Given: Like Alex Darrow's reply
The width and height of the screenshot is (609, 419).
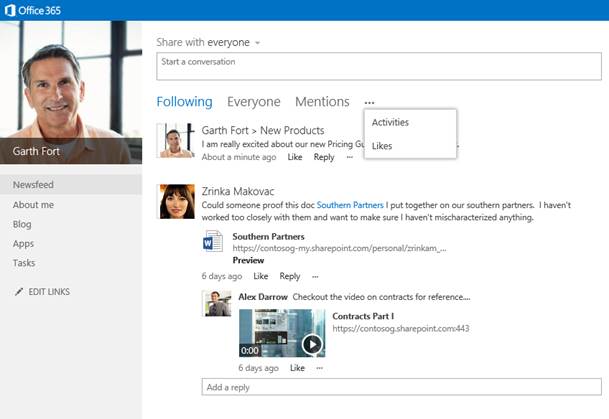Looking at the screenshot, I should click(x=297, y=368).
